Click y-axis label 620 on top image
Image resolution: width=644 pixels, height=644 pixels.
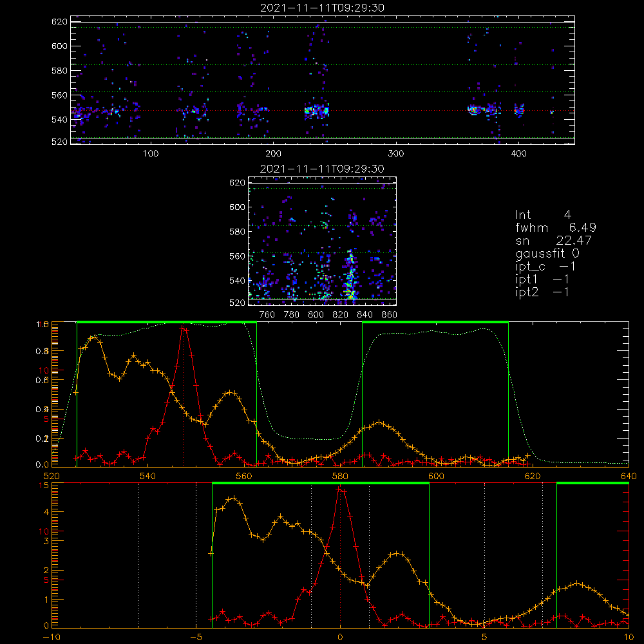[x=59, y=22]
